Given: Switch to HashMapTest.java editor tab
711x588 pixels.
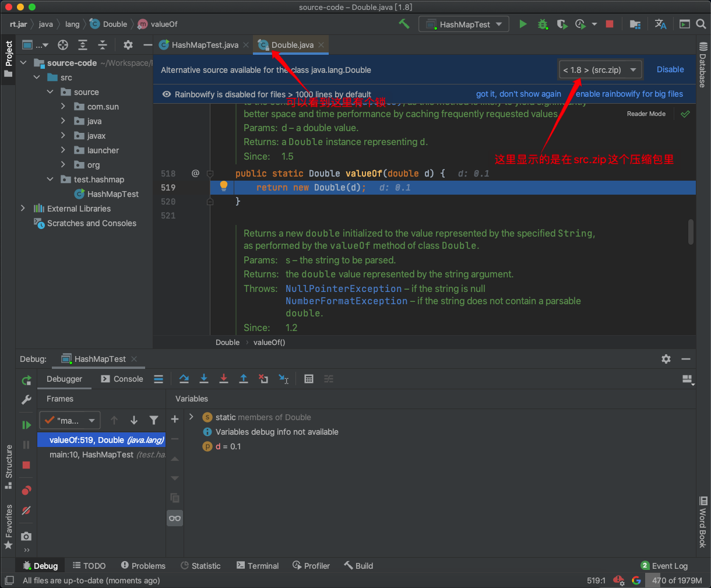Looking at the screenshot, I should click(204, 45).
